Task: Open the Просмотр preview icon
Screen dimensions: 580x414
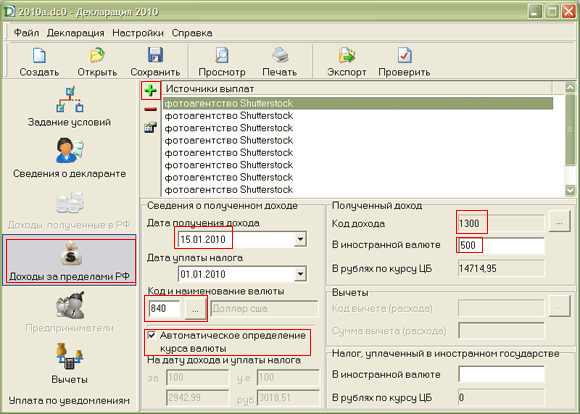Action: (x=222, y=55)
